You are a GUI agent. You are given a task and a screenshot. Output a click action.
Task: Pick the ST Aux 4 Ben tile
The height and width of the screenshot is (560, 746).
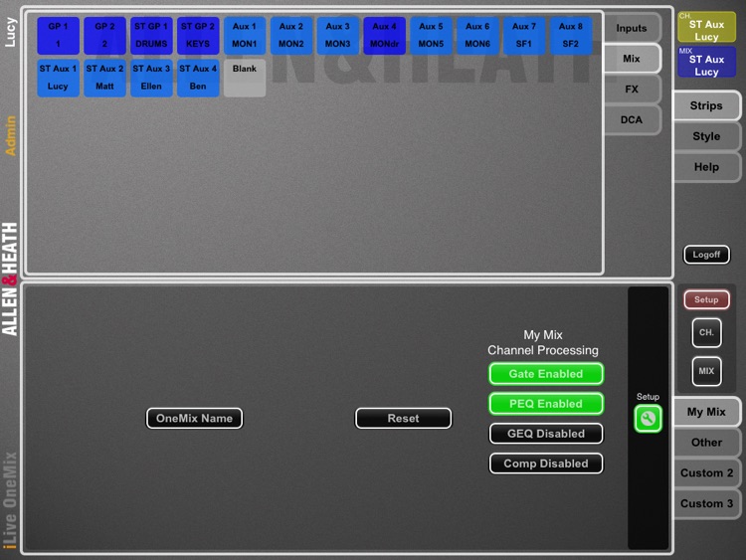pos(198,78)
